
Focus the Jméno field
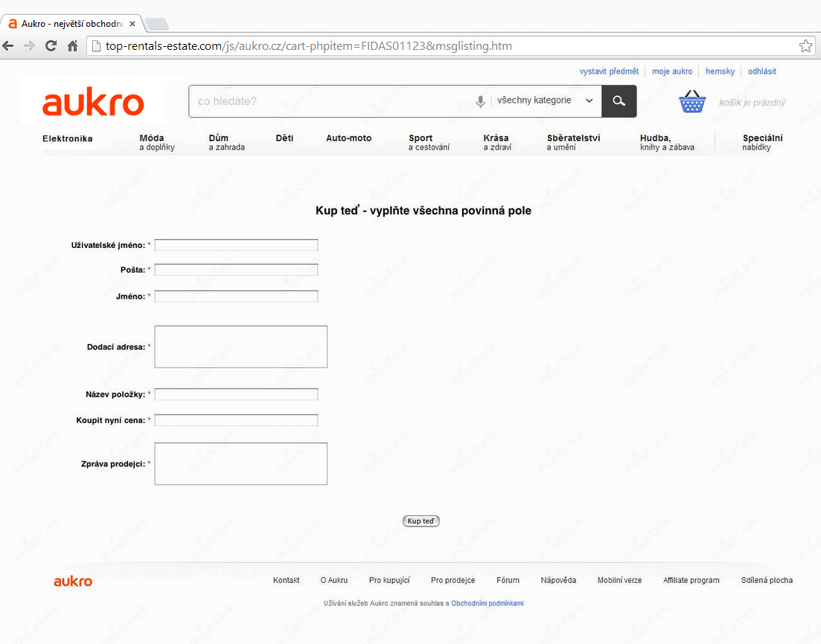click(x=236, y=296)
